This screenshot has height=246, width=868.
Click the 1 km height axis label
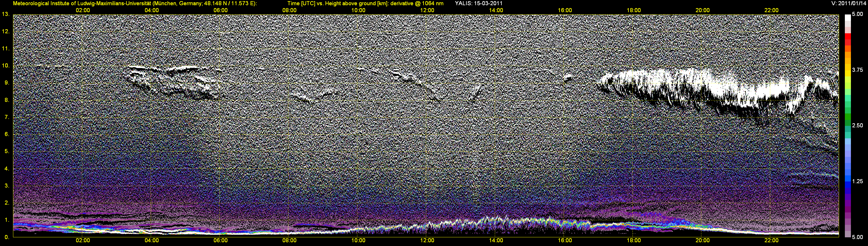click(x=7, y=220)
